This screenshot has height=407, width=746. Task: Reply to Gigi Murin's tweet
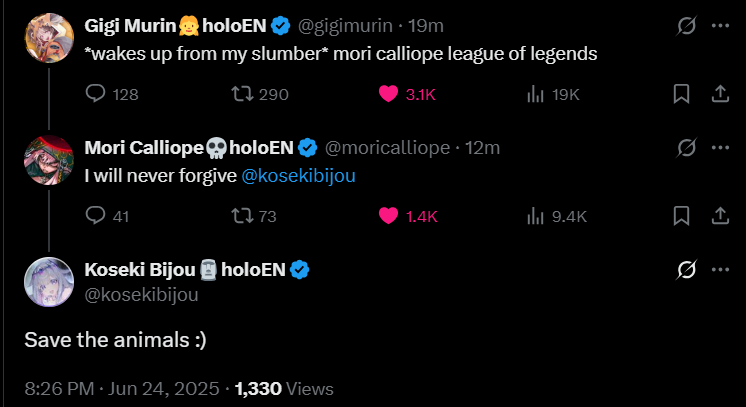click(97, 94)
